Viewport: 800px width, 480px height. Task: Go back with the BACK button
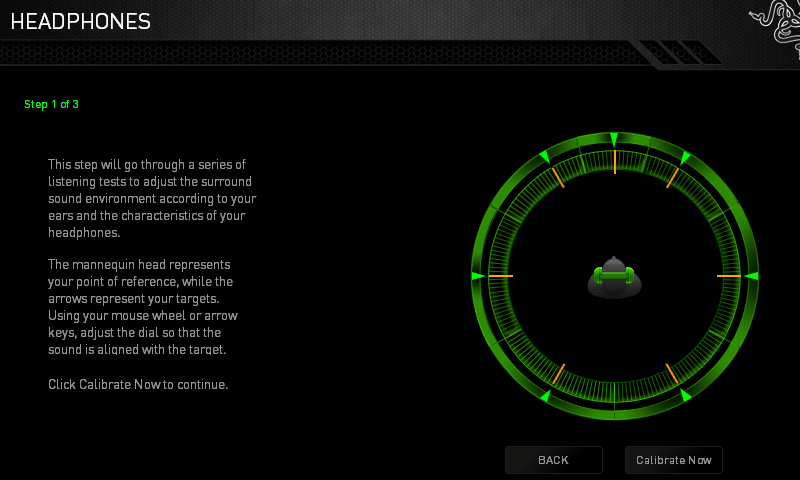[x=554, y=460]
